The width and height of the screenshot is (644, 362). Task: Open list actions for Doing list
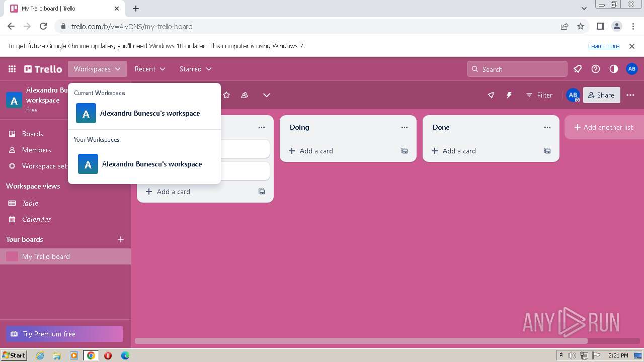point(405,127)
